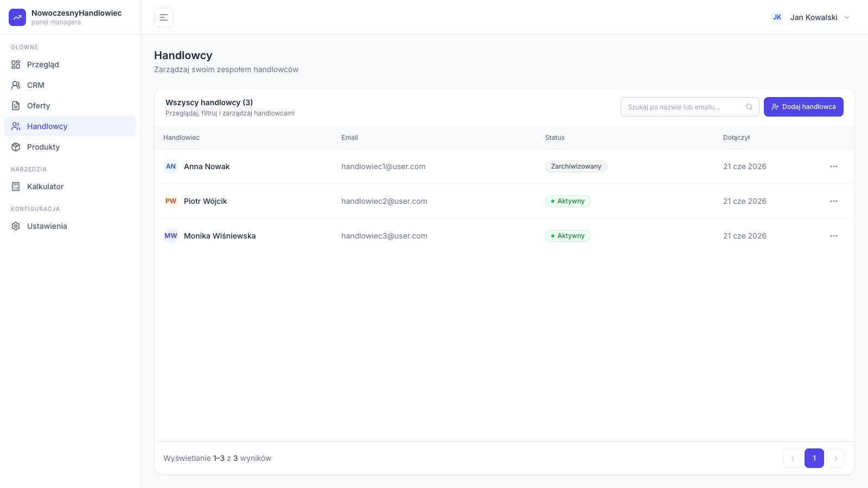Viewport: 868px width, 488px height.
Task: Open actions menu for Piotr Wójcik
Action: point(834,201)
